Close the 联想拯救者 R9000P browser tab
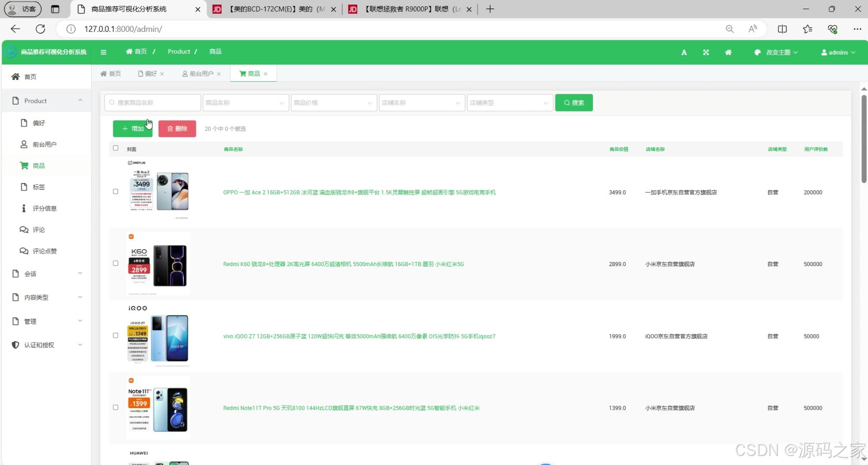This screenshot has height=465, width=868. tap(469, 9)
